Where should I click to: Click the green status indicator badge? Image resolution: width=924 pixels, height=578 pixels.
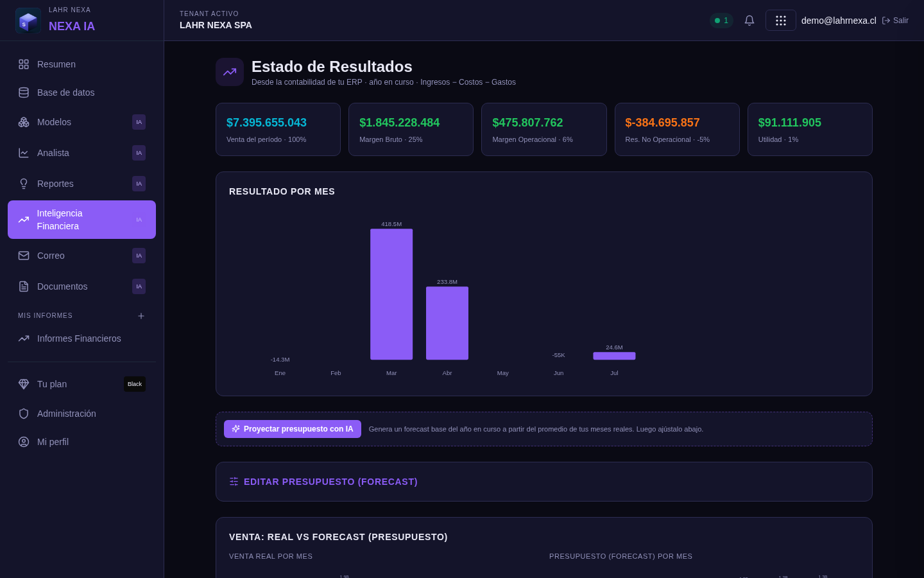click(721, 21)
